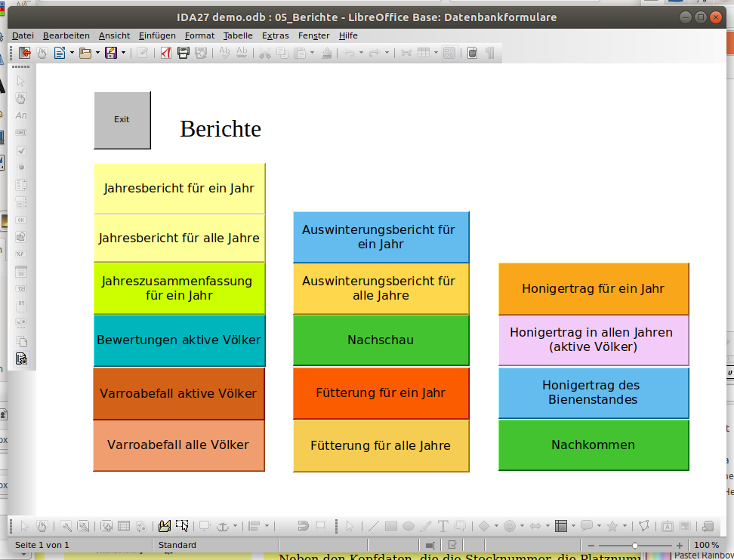
Task: Select the Check Box control icon
Action: [21, 150]
